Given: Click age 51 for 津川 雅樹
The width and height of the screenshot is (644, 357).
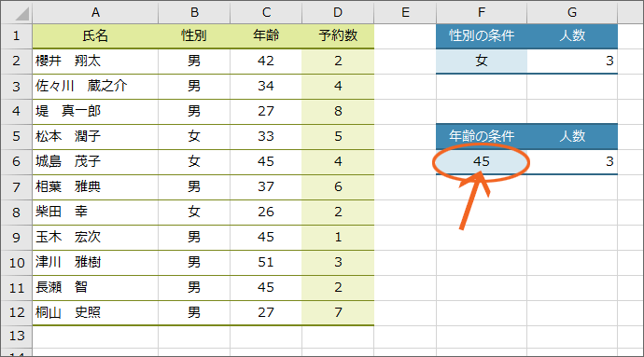Looking at the screenshot, I should tap(266, 263).
